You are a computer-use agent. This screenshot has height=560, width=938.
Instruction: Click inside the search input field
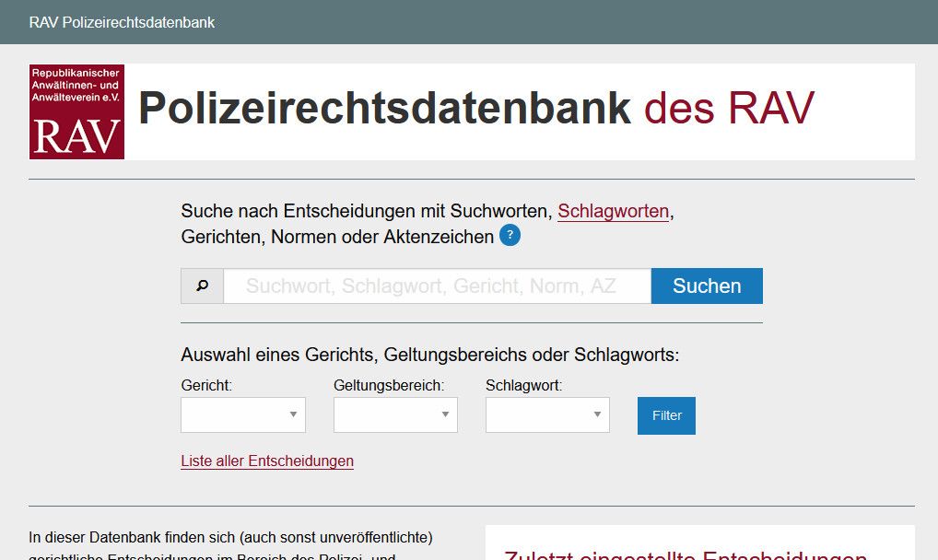coord(437,286)
